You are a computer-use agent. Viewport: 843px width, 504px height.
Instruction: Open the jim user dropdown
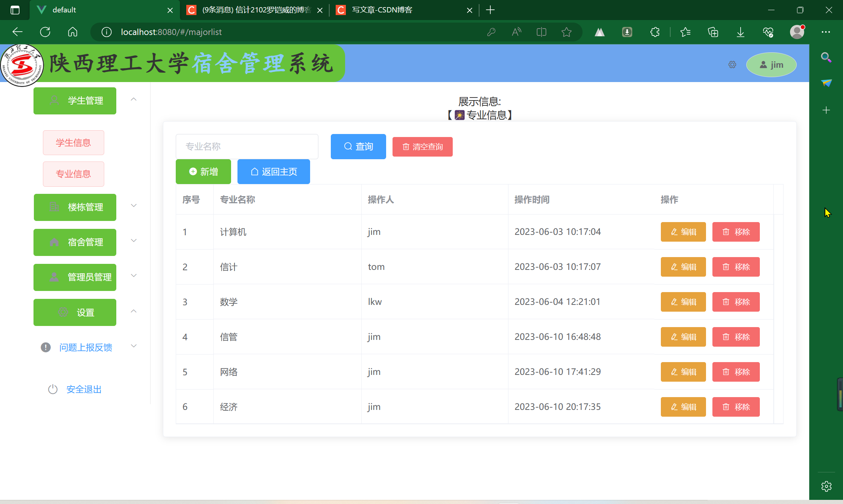(x=771, y=65)
